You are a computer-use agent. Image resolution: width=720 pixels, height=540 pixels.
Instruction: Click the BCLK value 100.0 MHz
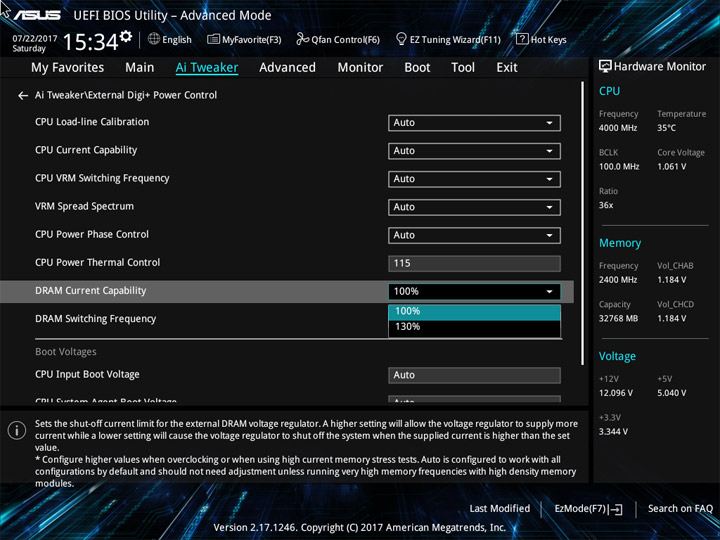[619, 167]
